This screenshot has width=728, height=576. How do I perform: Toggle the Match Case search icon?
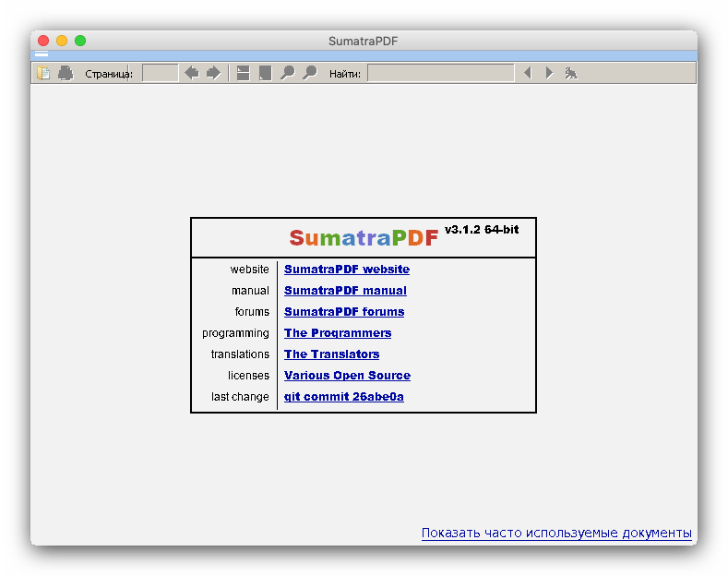click(572, 73)
